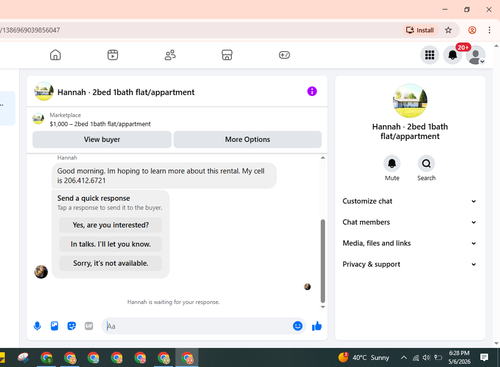
Task: Click the chat scroll up arrow
Action: click(x=323, y=158)
